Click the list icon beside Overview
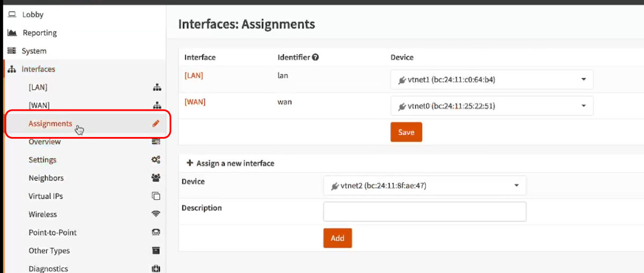The image size is (644, 273). click(156, 142)
